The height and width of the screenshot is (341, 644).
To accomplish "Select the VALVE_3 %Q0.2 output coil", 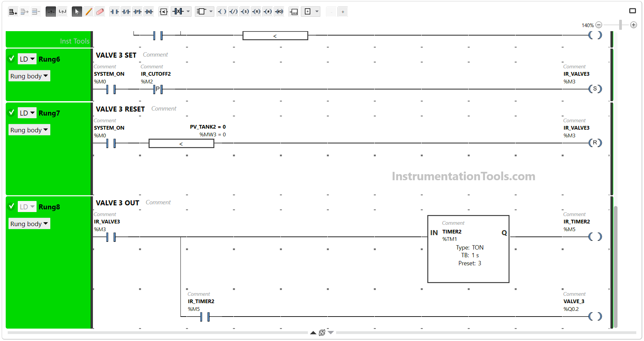I will click(595, 317).
